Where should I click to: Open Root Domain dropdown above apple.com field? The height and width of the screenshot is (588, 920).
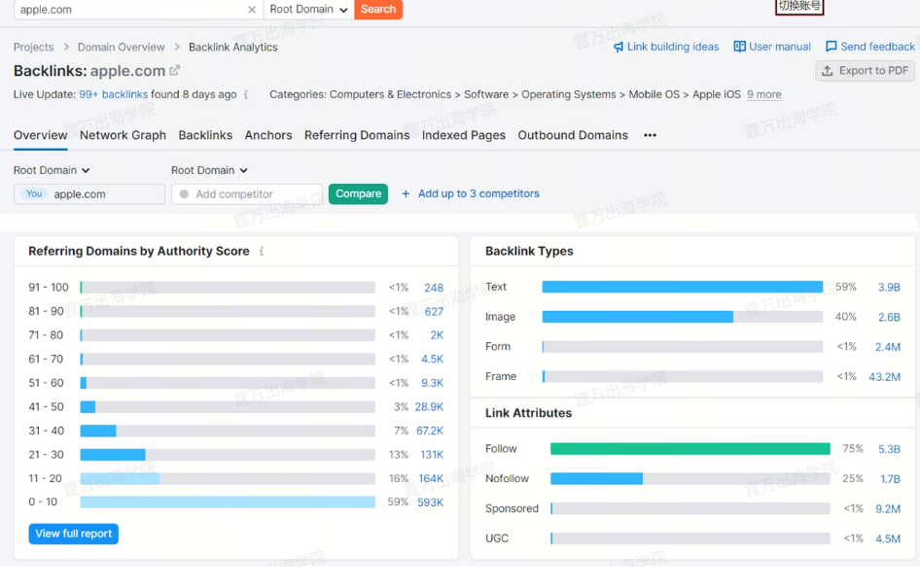pos(52,170)
